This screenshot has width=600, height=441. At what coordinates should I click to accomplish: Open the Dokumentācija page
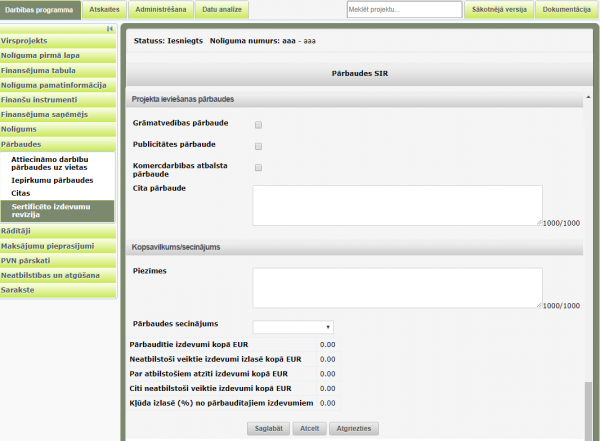[x=567, y=9]
